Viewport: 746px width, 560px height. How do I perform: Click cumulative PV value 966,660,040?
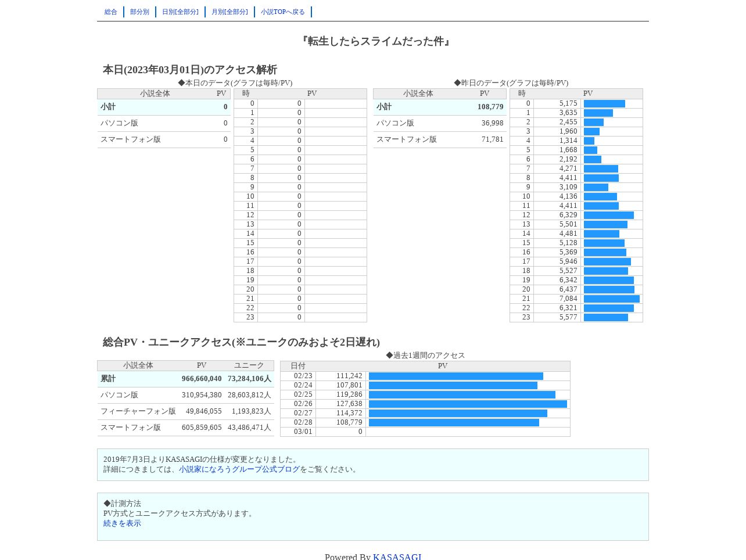(202, 379)
